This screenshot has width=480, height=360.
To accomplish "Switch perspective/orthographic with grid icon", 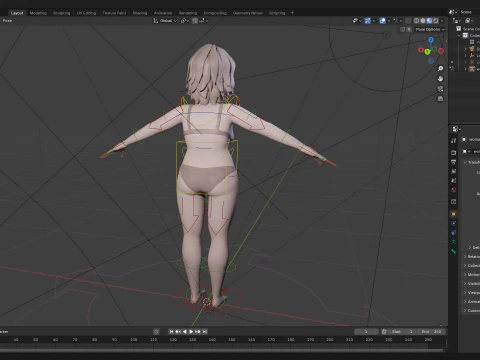I will pos(440,99).
